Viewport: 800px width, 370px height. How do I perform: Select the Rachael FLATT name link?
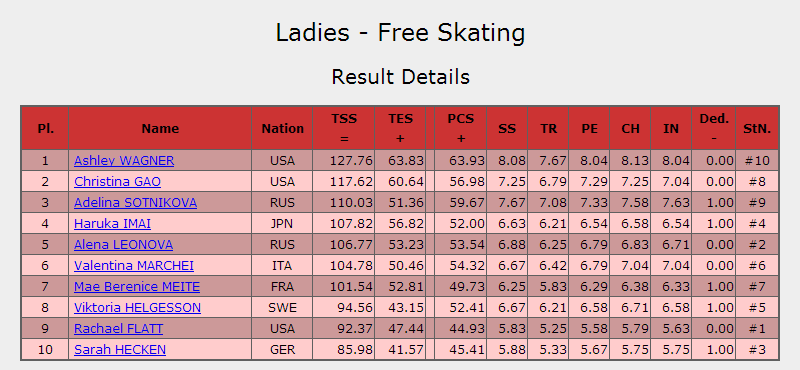pos(118,329)
